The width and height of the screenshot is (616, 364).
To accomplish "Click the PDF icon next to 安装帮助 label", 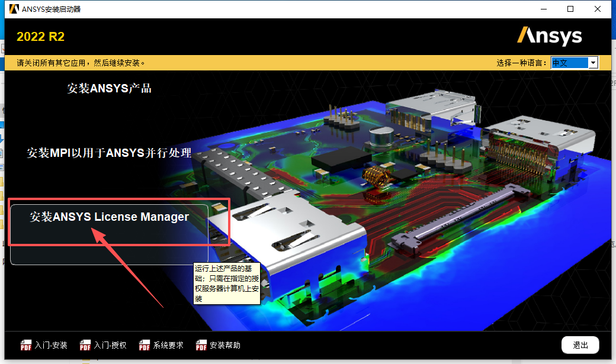I will [201, 345].
